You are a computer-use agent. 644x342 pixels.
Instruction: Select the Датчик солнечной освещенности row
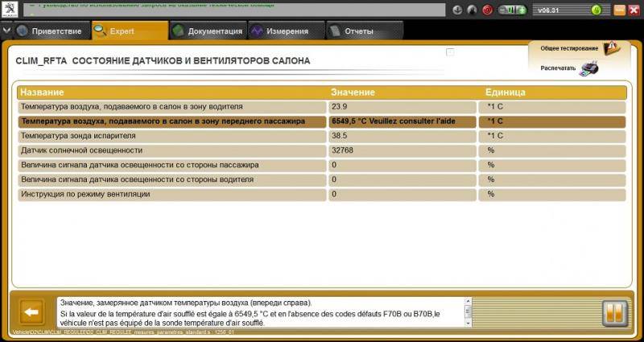[171, 150]
